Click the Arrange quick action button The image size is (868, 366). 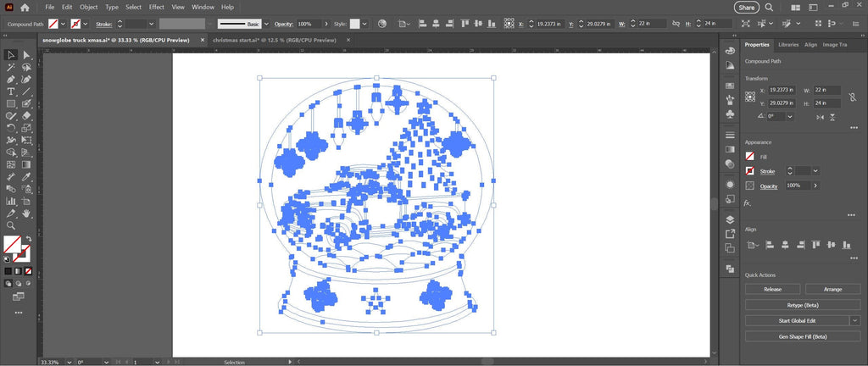click(x=833, y=289)
